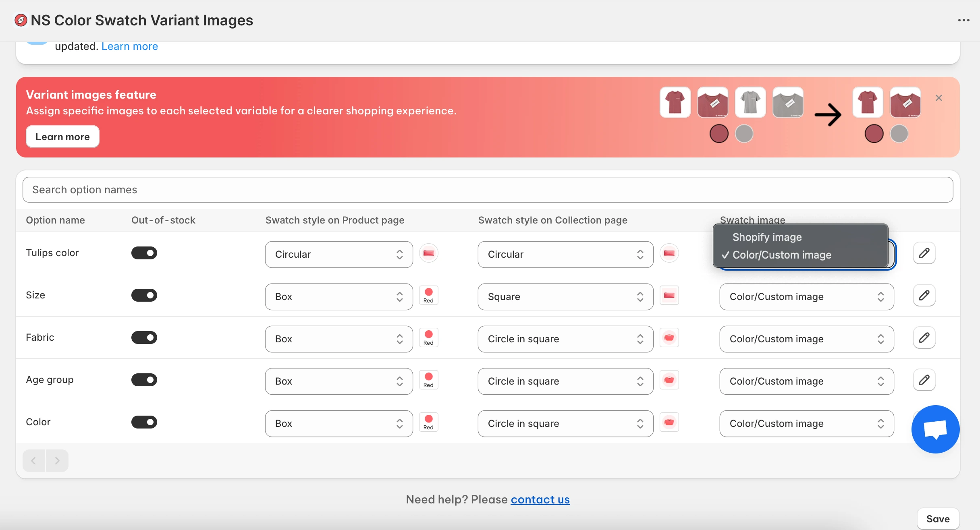Follow the contact us link
Screen dimensions: 980x530
tap(540, 499)
